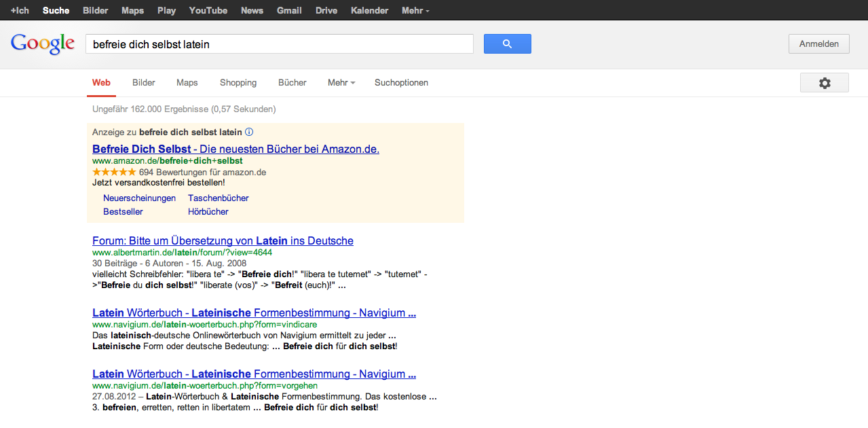868x428 pixels.
Task: Switch to the Bilder results tab
Action: (144, 83)
